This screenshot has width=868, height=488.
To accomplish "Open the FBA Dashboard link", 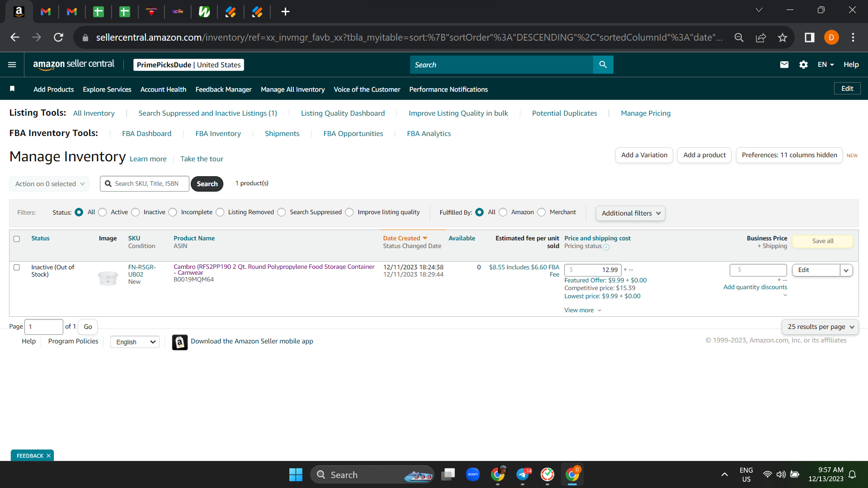I will click(146, 134).
